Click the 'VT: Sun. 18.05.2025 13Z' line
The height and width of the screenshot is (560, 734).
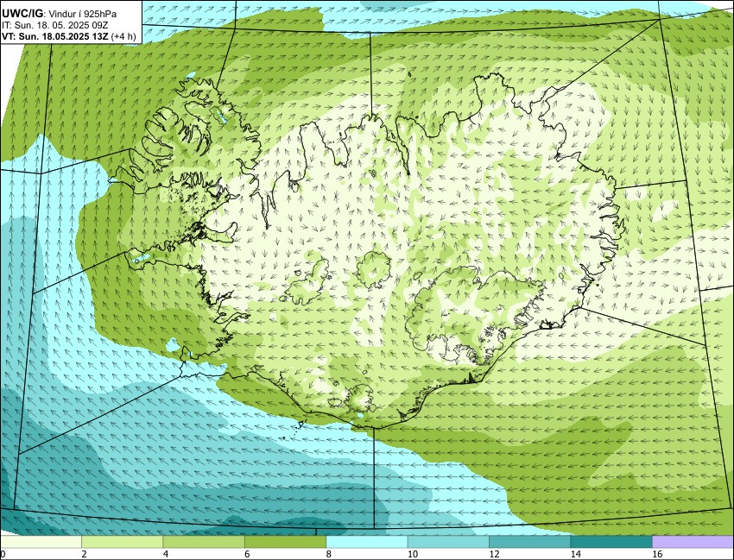point(55,36)
